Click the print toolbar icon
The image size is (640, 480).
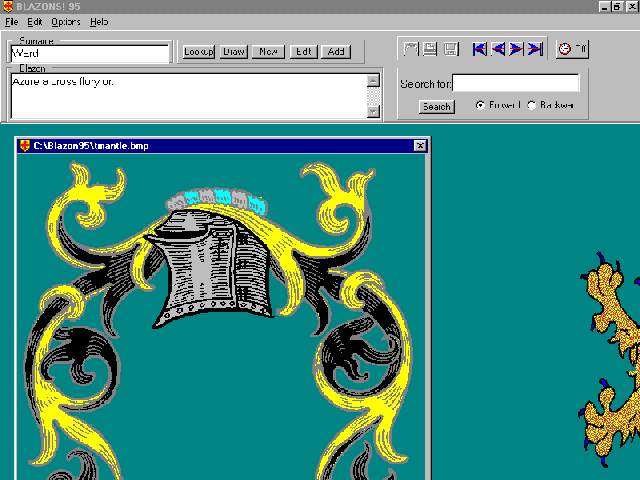point(429,49)
